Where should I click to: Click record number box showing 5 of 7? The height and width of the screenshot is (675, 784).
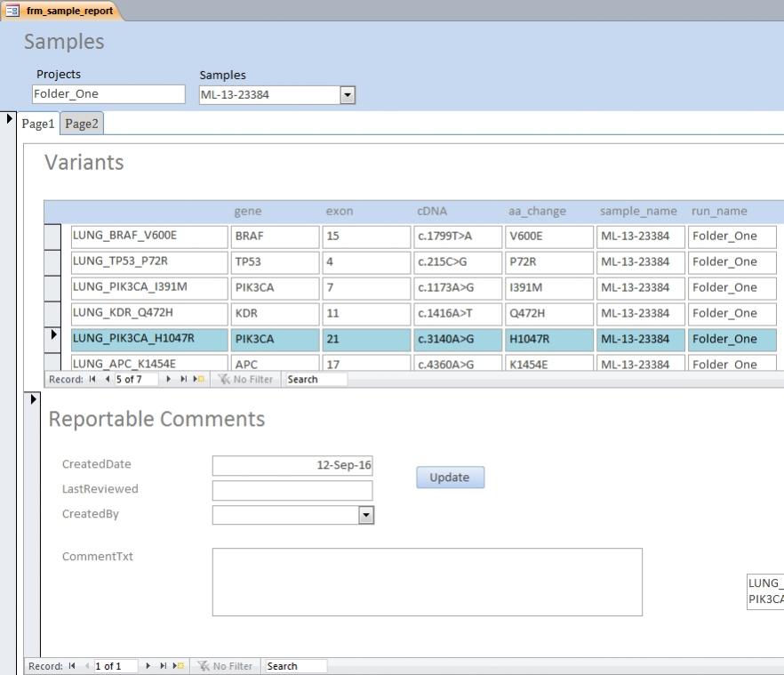(x=136, y=379)
